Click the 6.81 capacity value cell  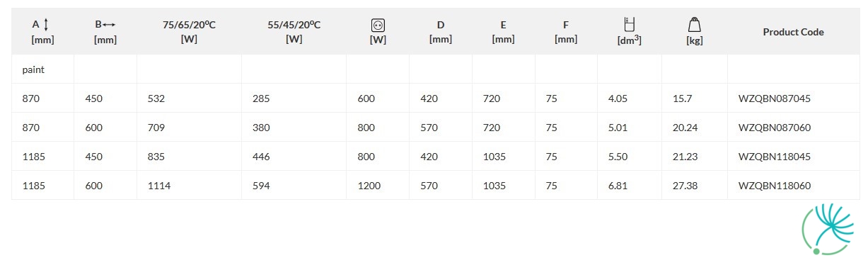coord(618,186)
